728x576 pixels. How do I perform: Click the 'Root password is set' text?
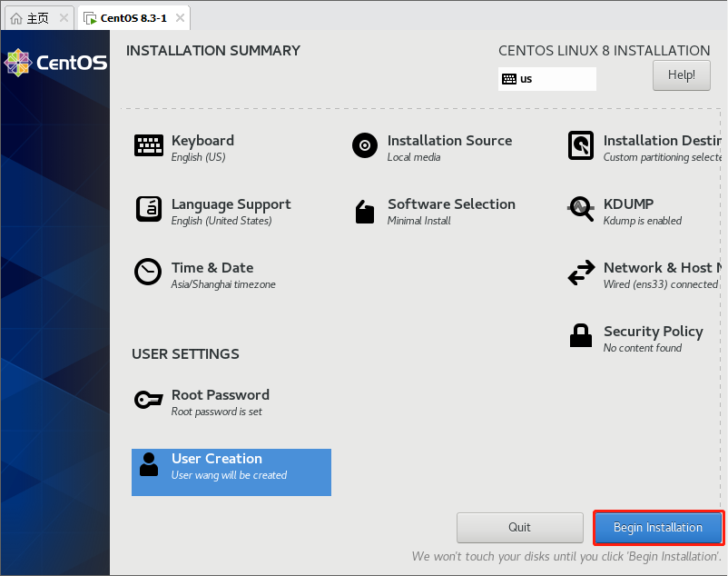point(217,412)
